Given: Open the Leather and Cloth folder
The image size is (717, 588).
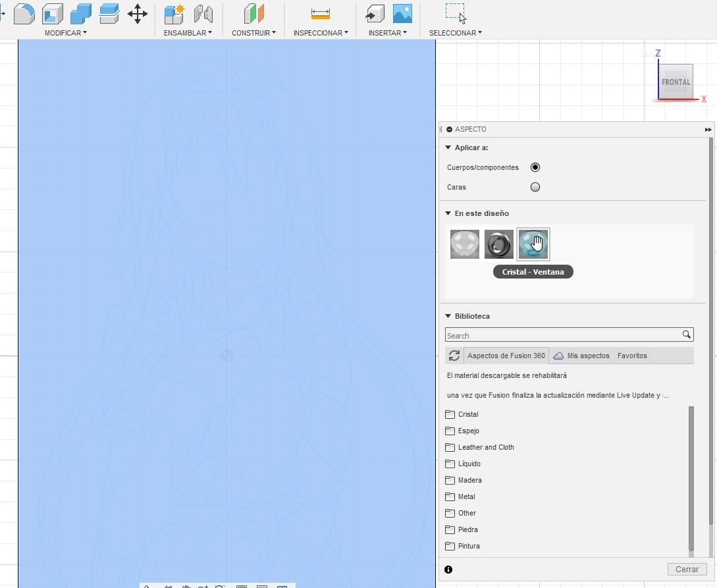Looking at the screenshot, I should 480,447.
